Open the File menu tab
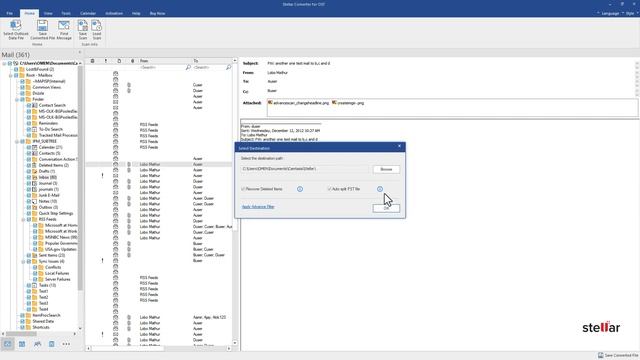Image resolution: width=640 pixels, height=360 pixels. click(9, 13)
